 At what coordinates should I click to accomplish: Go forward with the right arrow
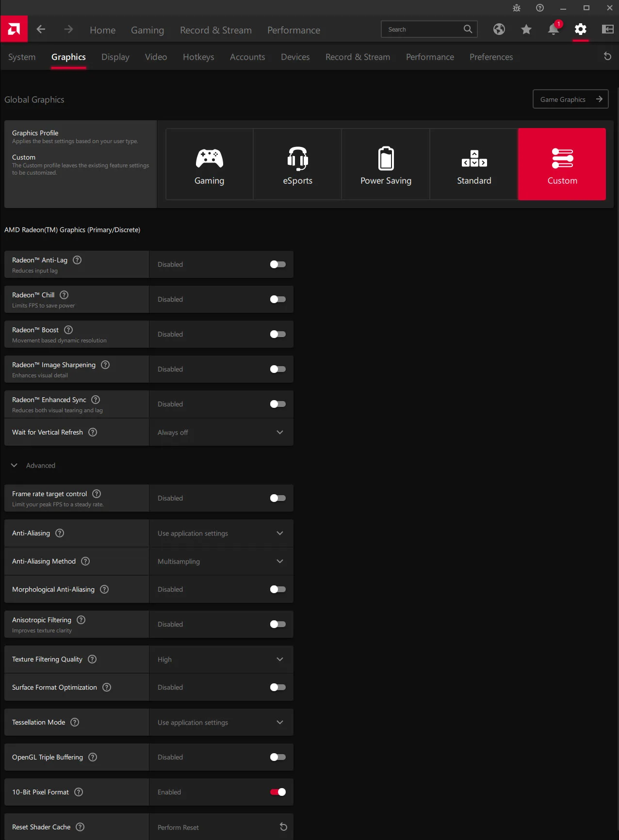click(x=68, y=30)
